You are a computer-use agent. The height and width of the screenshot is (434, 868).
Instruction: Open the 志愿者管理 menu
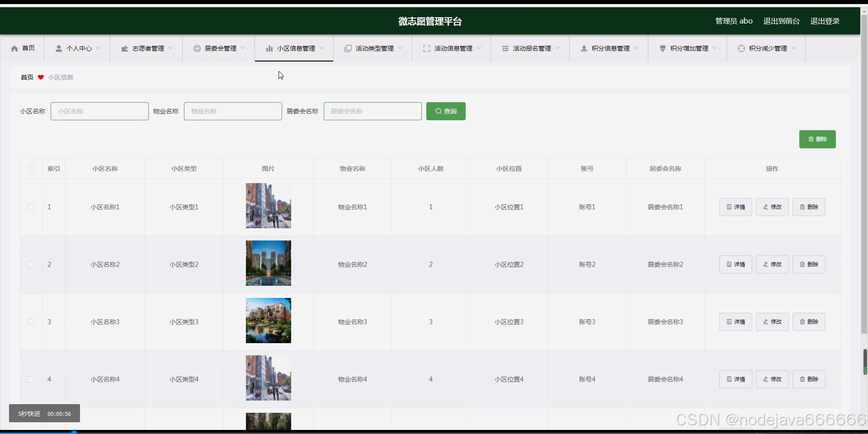(146, 48)
